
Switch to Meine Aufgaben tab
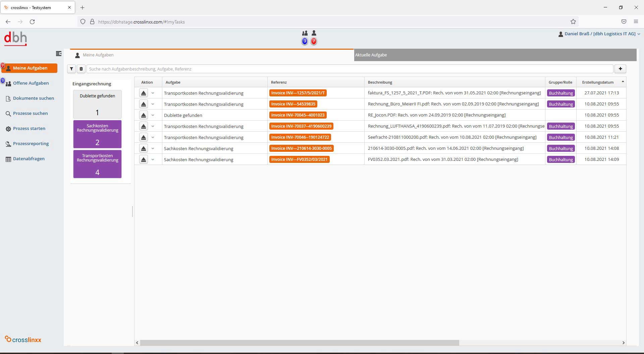coord(212,55)
